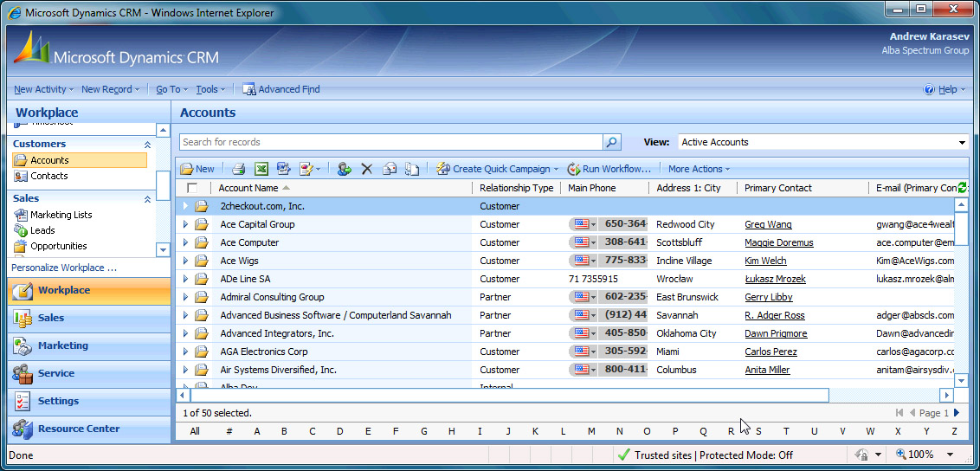Open the New Record menu
980x471 pixels.
(111, 89)
